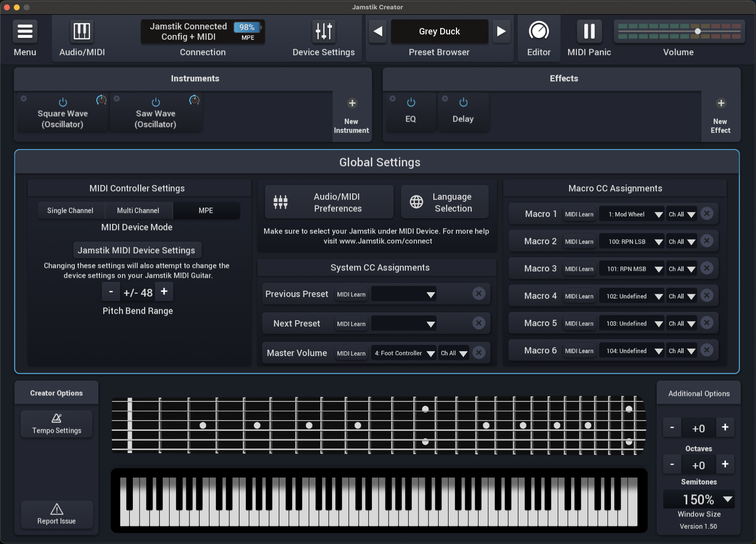Toggle Delay effect power
This screenshot has height=544, width=756.
tap(463, 102)
